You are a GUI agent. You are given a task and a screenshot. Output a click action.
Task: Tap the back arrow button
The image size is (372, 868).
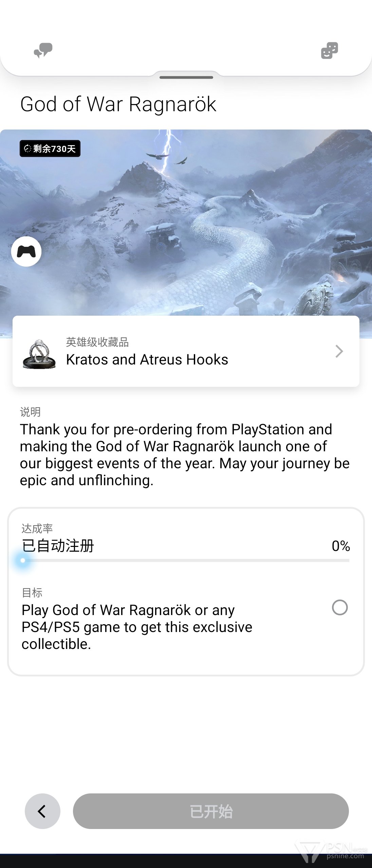[42, 811]
